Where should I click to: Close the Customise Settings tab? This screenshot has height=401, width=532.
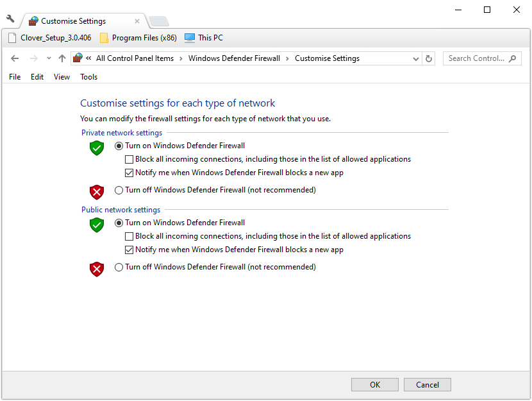137,21
